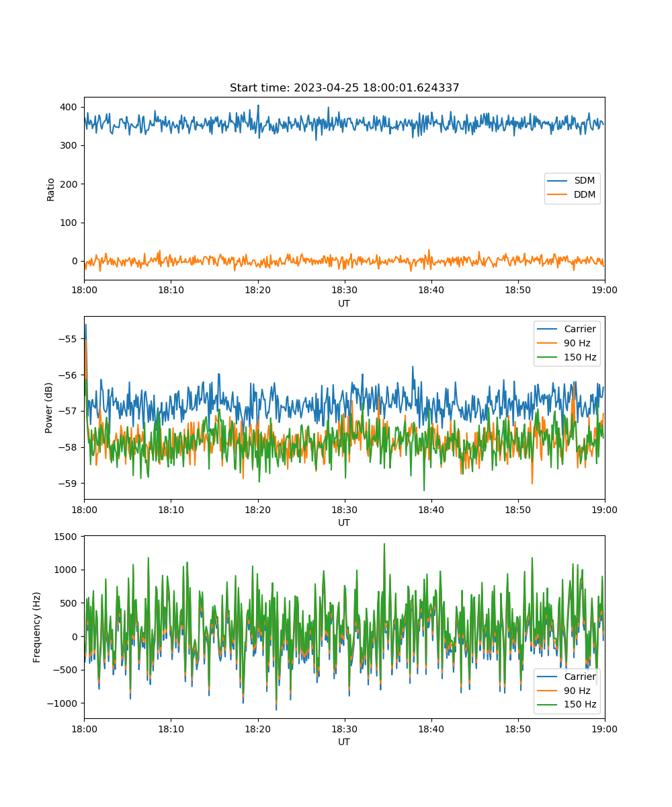Click the 19:00 tick under the Frequency plot
This screenshot has width=672, height=807.
click(605, 728)
